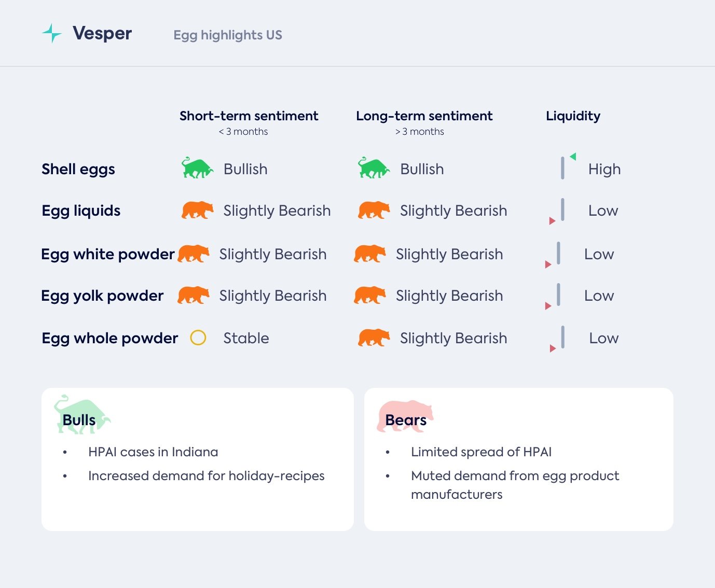Image resolution: width=715 pixels, height=588 pixels.
Task: Select the Liquidity column header
Action: pyautogui.click(x=573, y=116)
